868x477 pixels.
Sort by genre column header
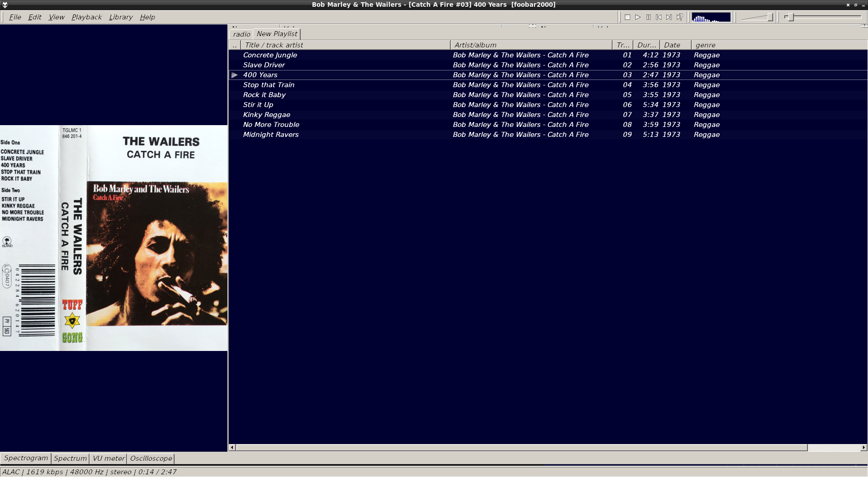(779, 45)
